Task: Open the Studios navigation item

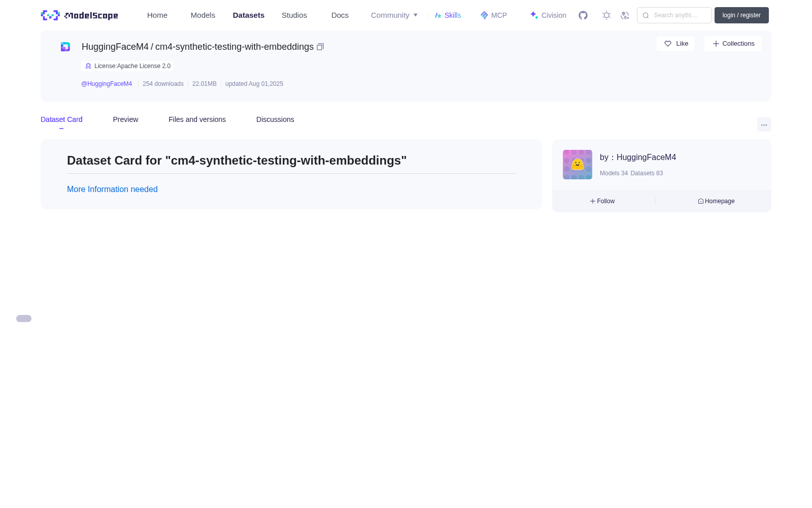Action: coord(294,15)
